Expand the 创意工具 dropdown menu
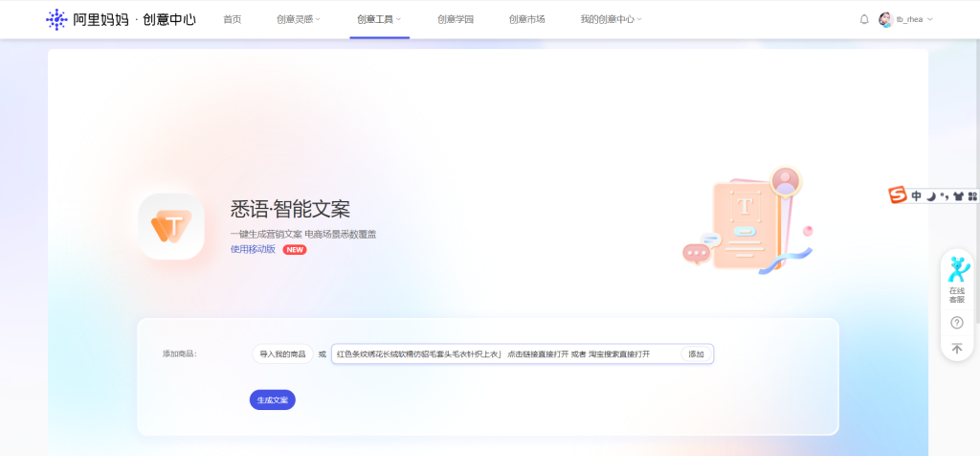 (379, 19)
